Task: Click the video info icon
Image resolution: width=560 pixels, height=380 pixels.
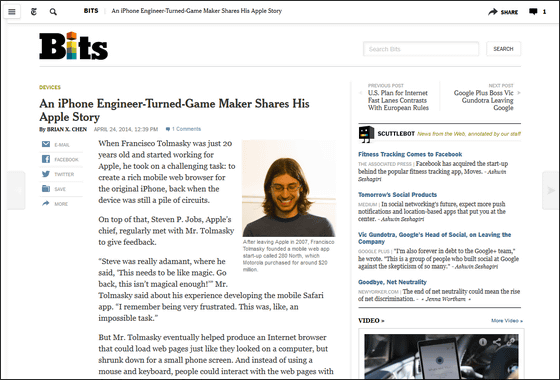Action: (x=483, y=342)
